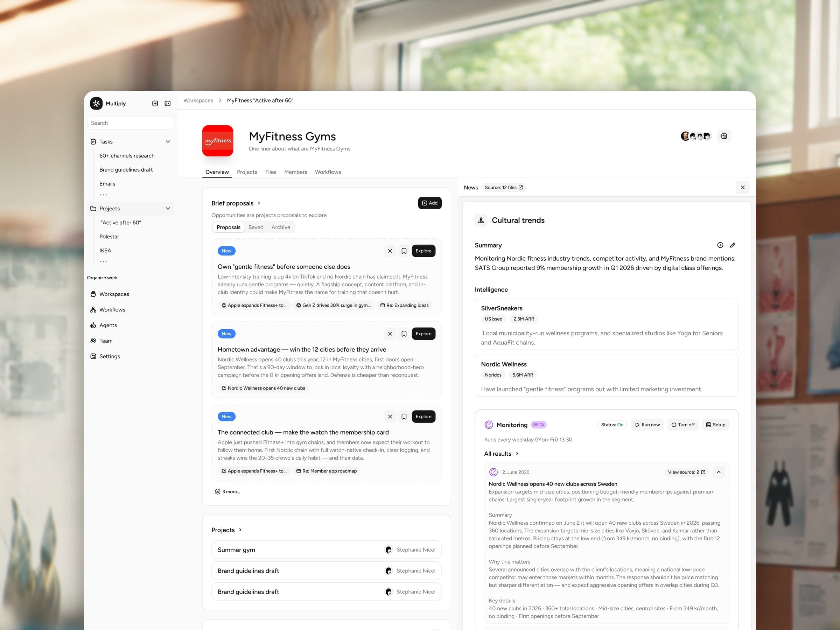Dismiss The connected club proposal with X

point(390,416)
